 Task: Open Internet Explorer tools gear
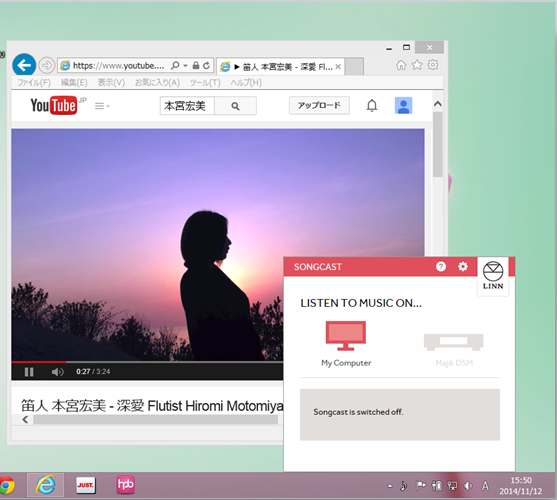[433, 65]
